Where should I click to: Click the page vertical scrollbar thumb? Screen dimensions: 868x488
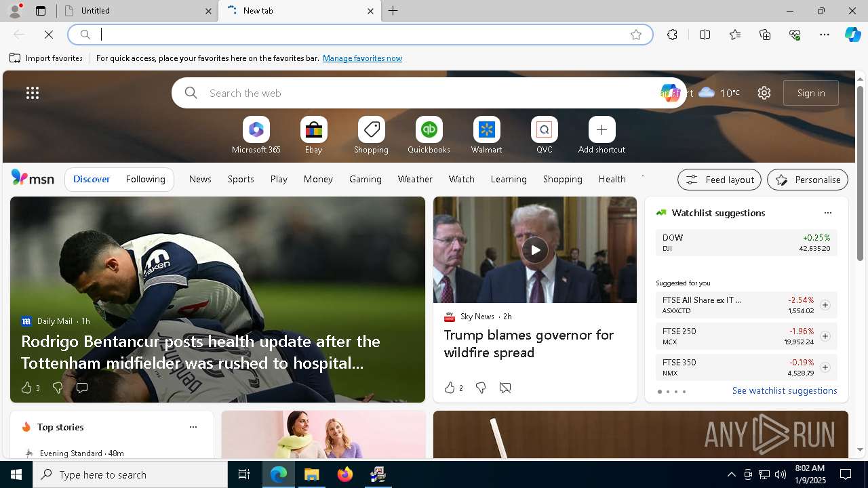click(x=860, y=173)
